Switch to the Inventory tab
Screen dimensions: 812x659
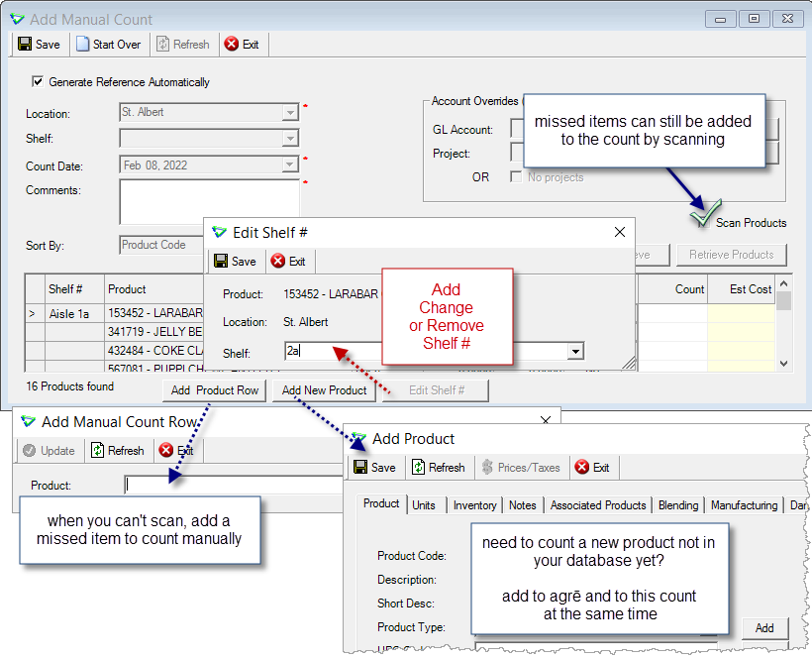coord(474,505)
